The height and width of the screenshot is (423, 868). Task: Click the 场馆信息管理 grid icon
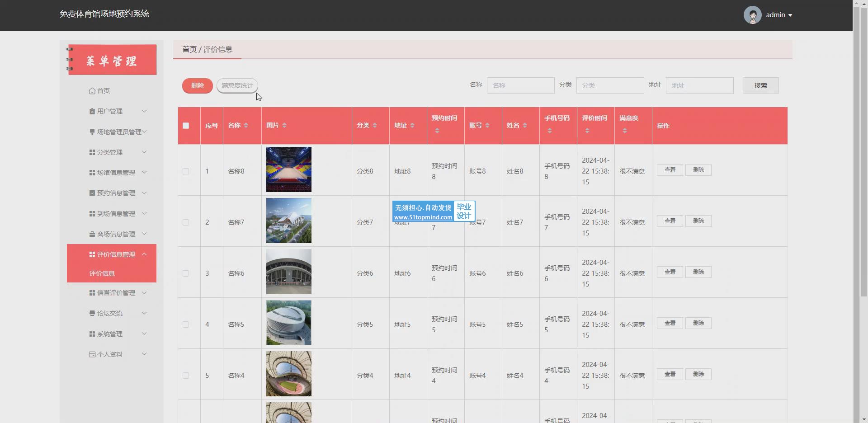pyautogui.click(x=92, y=173)
